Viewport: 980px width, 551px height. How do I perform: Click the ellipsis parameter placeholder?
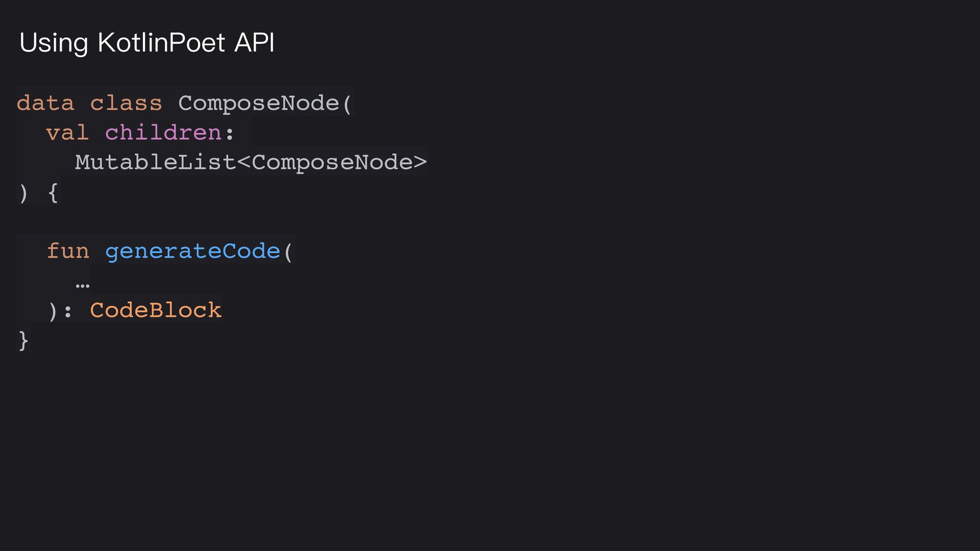point(82,286)
